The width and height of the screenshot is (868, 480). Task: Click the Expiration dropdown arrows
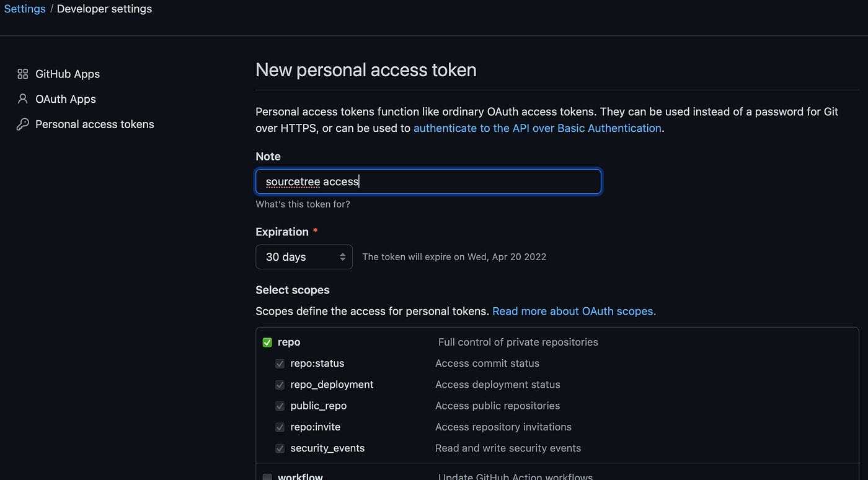coord(342,257)
